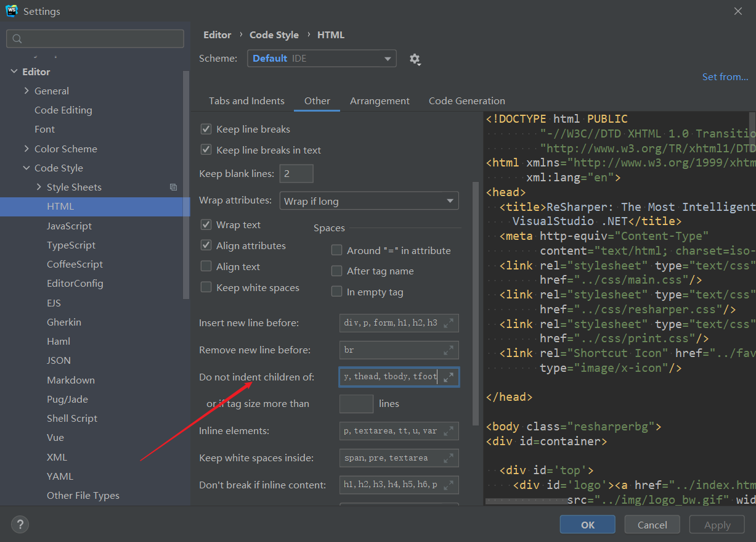
Task: Open the Arrangement tab
Action: click(380, 101)
